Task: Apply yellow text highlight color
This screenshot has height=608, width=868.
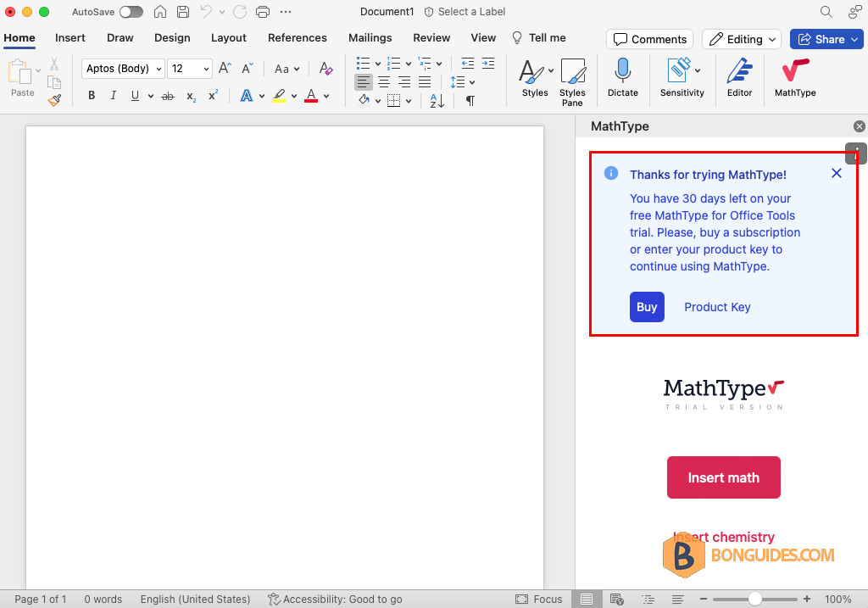Action: [279, 96]
